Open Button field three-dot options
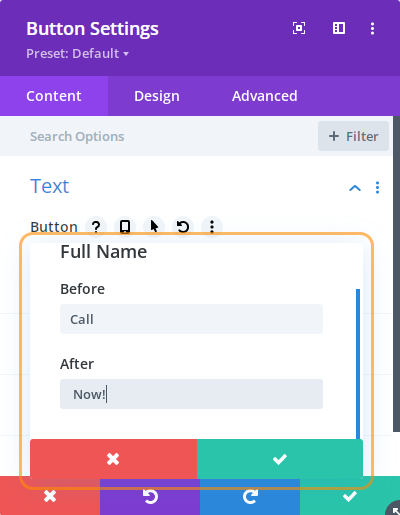400x515 pixels. (x=212, y=227)
